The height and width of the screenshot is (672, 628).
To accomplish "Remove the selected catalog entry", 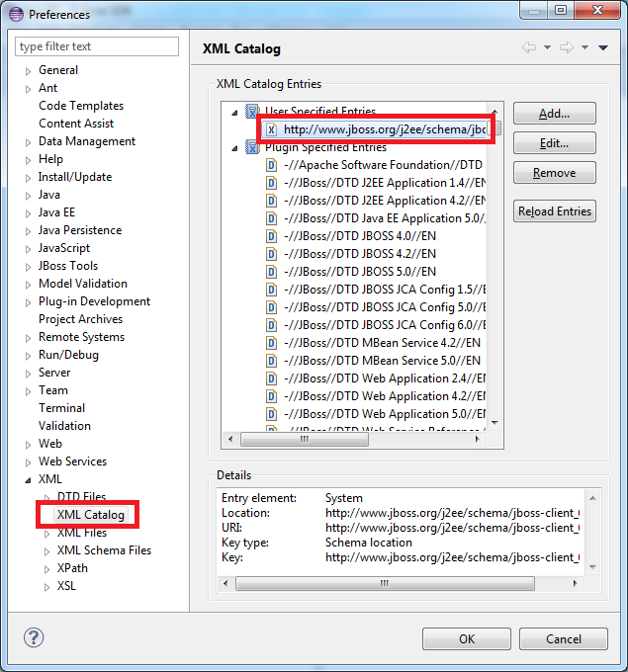I will coord(554,173).
